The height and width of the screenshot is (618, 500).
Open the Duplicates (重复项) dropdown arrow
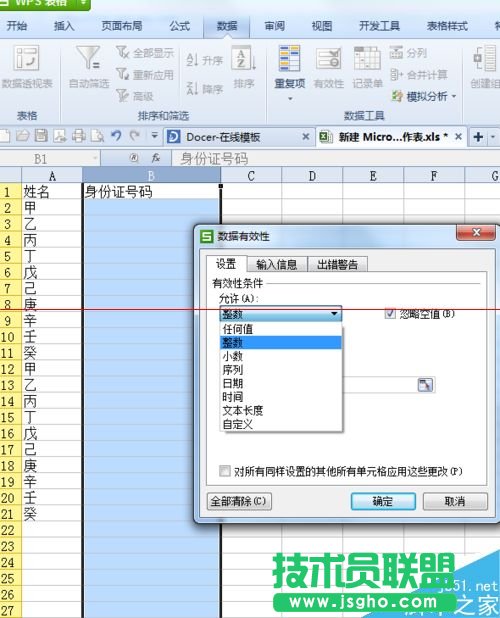pos(290,99)
